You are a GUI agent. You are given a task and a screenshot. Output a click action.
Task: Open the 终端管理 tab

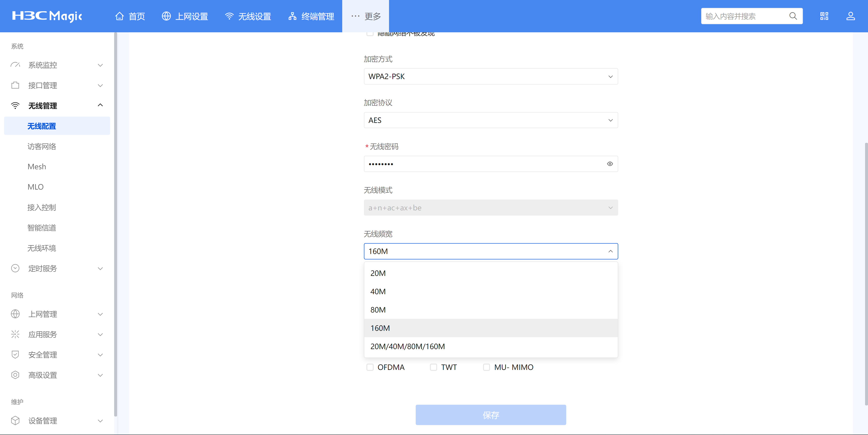(311, 16)
